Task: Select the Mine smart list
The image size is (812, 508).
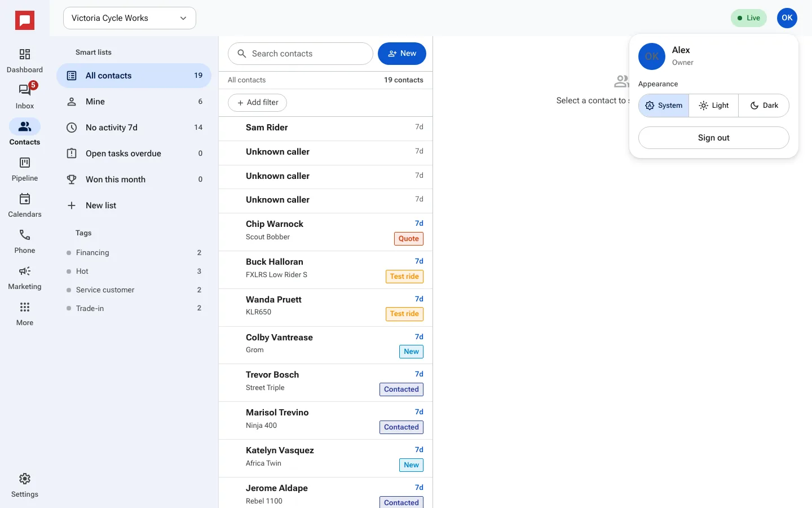Action: 134,102
